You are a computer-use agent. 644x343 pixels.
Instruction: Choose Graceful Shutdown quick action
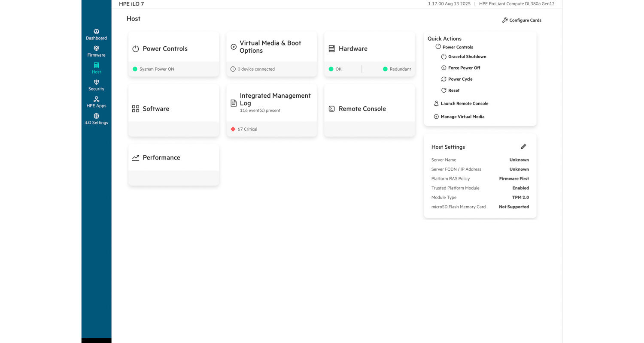click(467, 57)
